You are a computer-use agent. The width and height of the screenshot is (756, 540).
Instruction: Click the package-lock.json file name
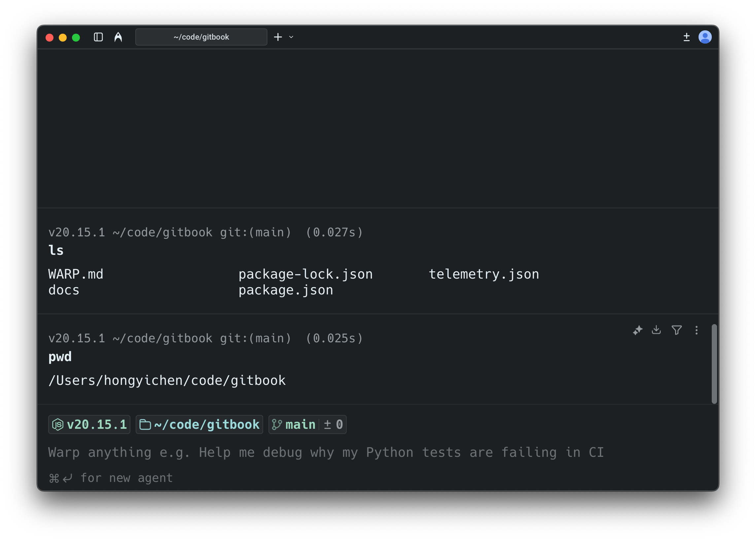tap(305, 274)
